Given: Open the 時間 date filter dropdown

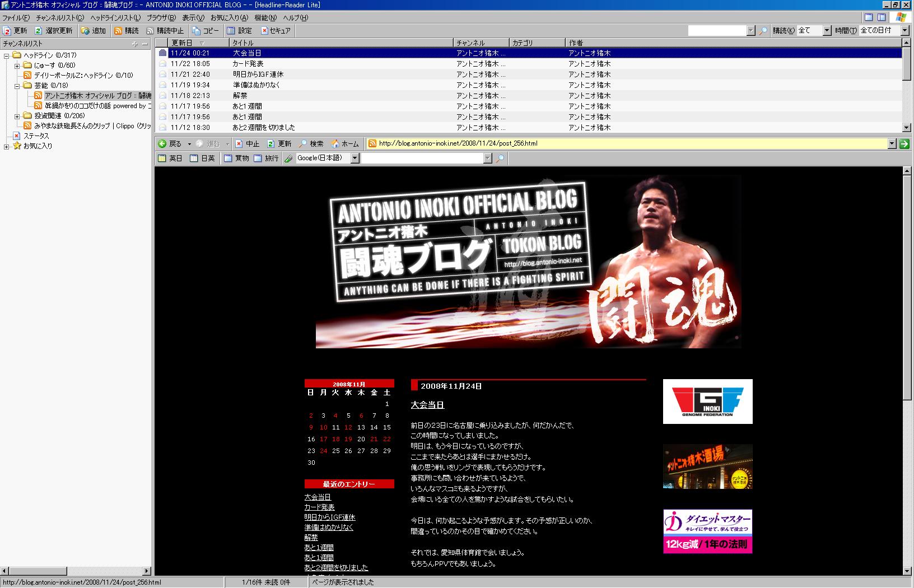Looking at the screenshot, I should [x=904, y=31].
